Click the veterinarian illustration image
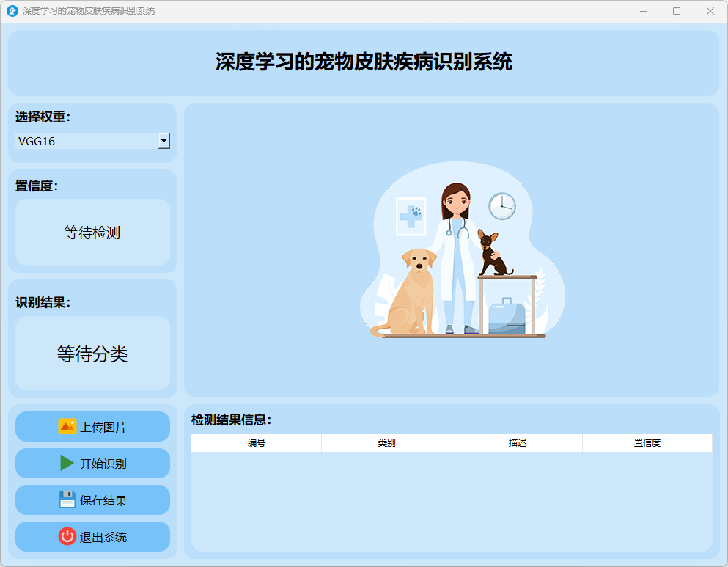 [463, 249]
